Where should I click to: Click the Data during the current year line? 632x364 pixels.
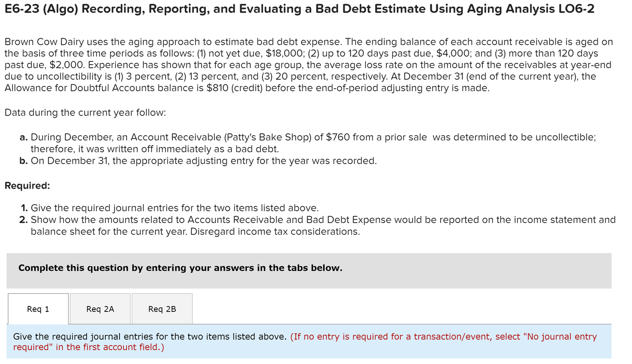(84, 113)
